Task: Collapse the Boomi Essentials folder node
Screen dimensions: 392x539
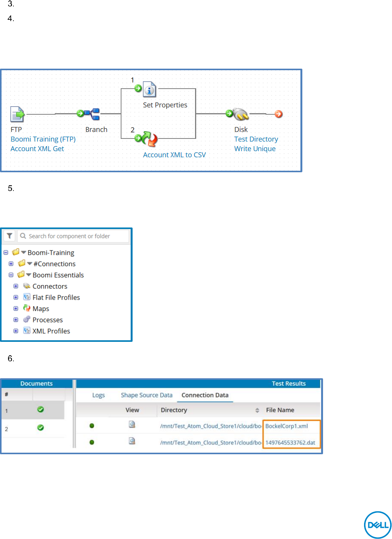Action: pos(11,275)
